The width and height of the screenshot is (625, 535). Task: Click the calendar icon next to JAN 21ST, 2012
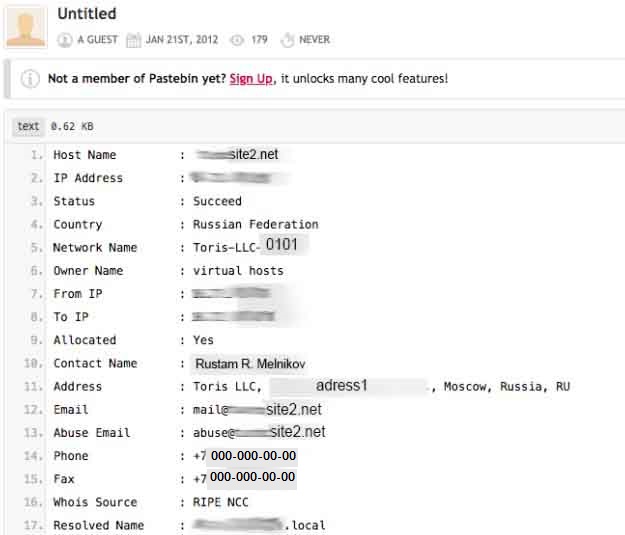[x=134, y=40]
